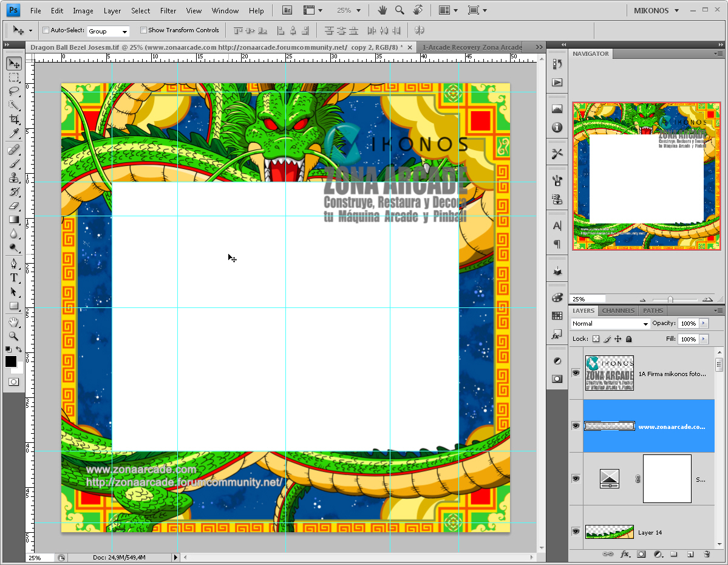Screen dimensions: 728x565
Task: Switch to 1-Arcade Recovery Zona Arcade tab
Action: coord(472,47)
